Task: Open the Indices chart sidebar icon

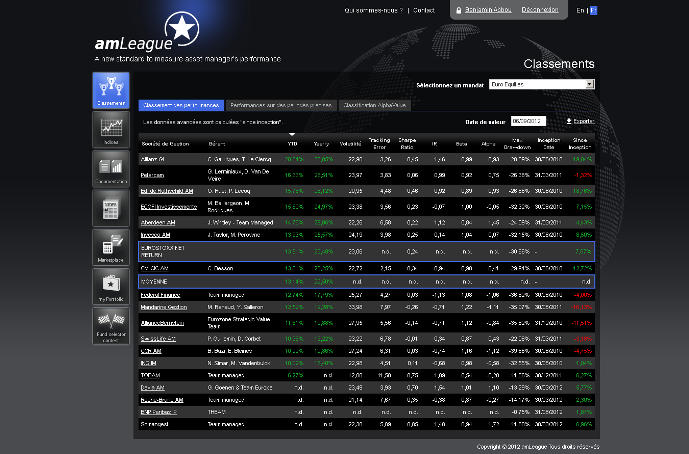Action: point(111,129)
